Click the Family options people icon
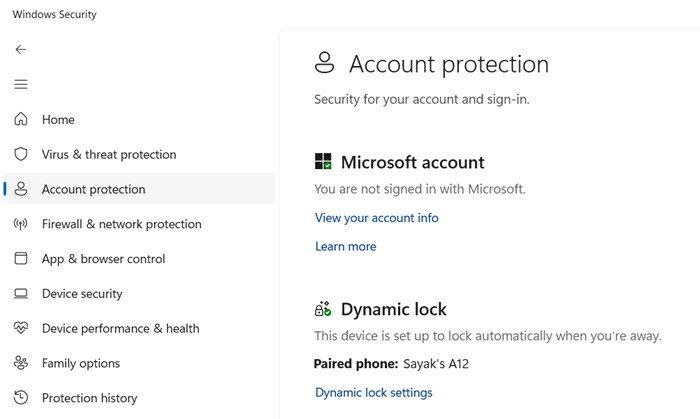700x419 pixels. [x=21, y=363]
